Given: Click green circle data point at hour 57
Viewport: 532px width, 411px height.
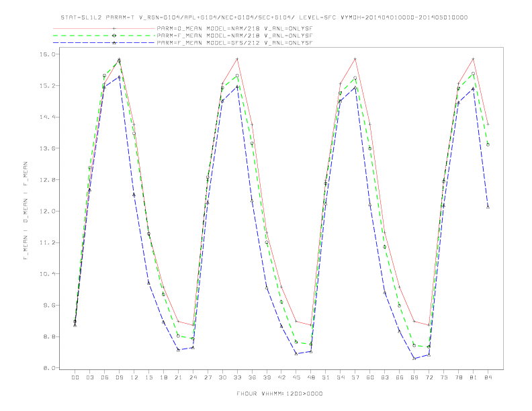Looking at the screenshot, I should click(x=355, y=78).
